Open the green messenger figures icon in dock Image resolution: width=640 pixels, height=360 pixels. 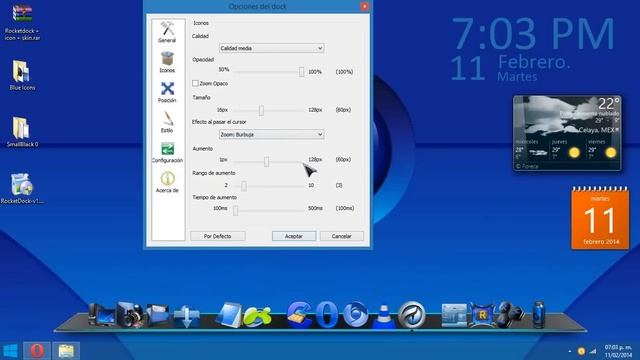257,317
